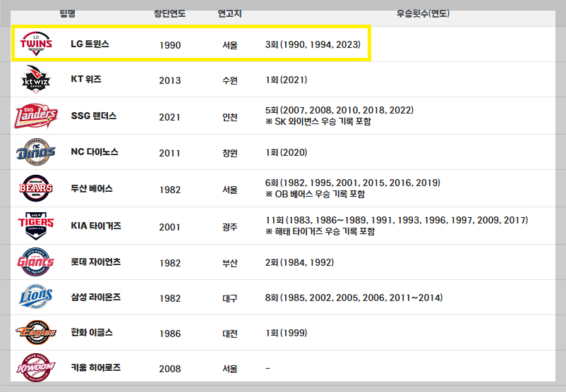Click the '우승횟수(연도)' column header
The image size is (566, 392).
[x=423, y=13]
